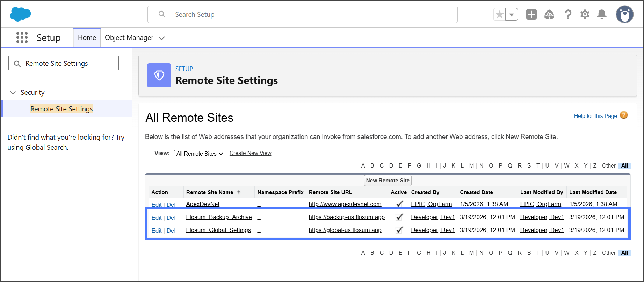Click Active checkmark for ApexDevNet row
This screenshot has width=644, height=282.
[399, 204]
